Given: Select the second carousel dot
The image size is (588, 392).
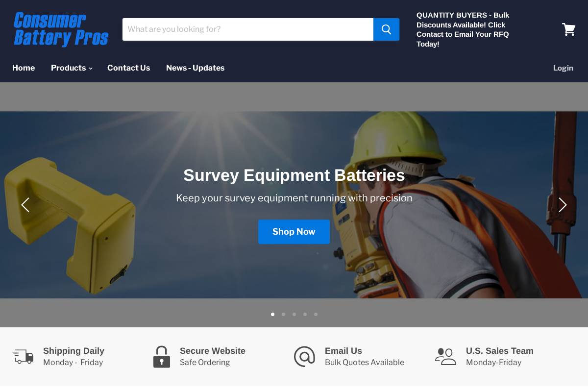Looking at the screenshot, I should click(283, 314).
